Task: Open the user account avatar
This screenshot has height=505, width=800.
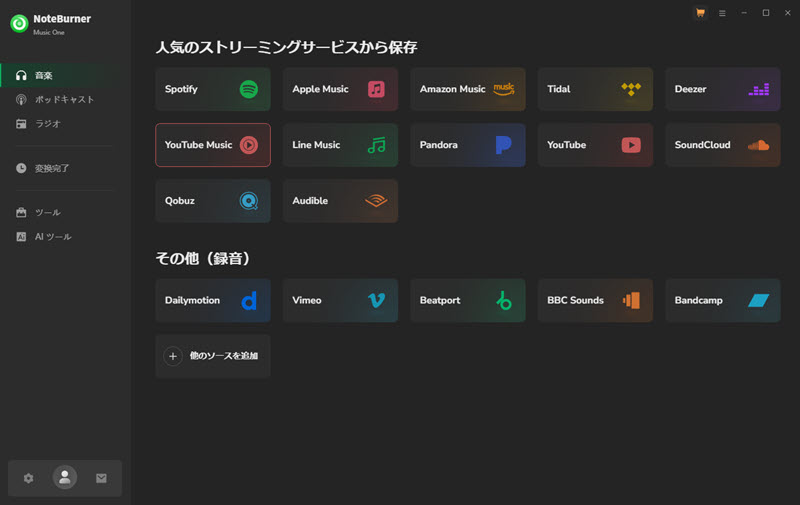Action: pyautogui.click(x=65, y=477)
